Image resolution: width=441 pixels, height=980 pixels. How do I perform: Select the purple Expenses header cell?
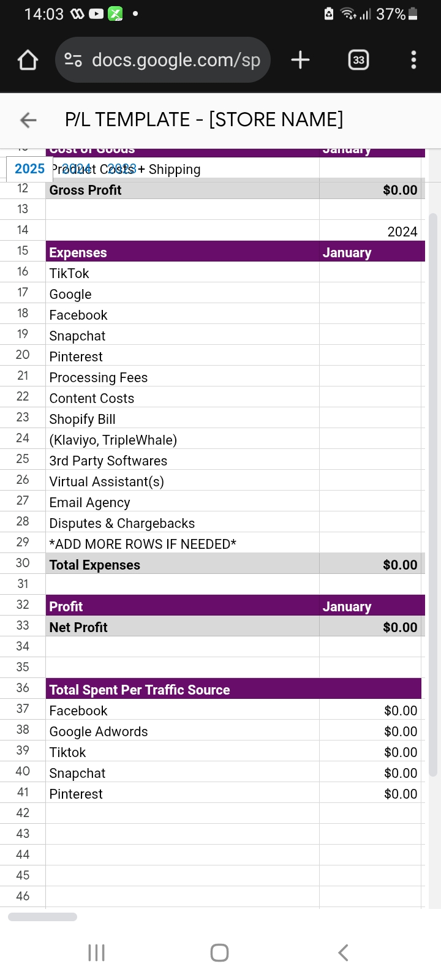(x=183, y=252)
